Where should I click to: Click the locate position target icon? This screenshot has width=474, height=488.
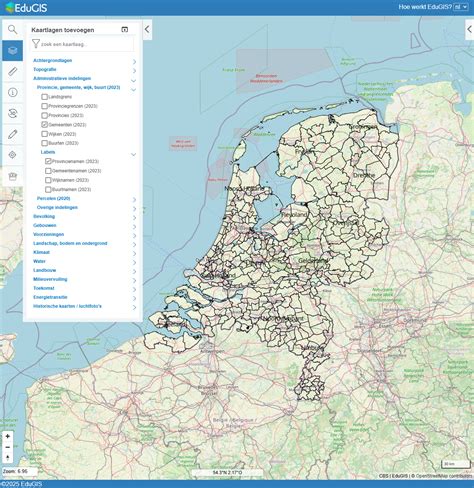12,155
